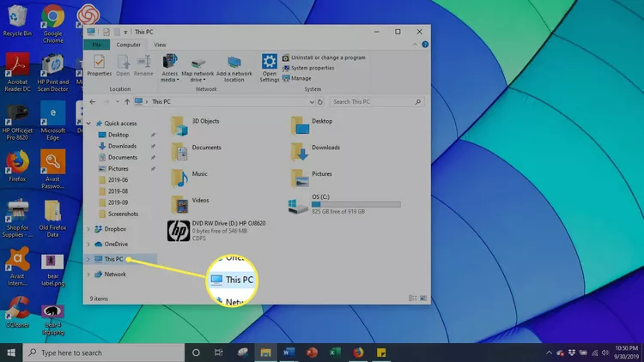Switch to the View ribbon tab

click(160, 45)
